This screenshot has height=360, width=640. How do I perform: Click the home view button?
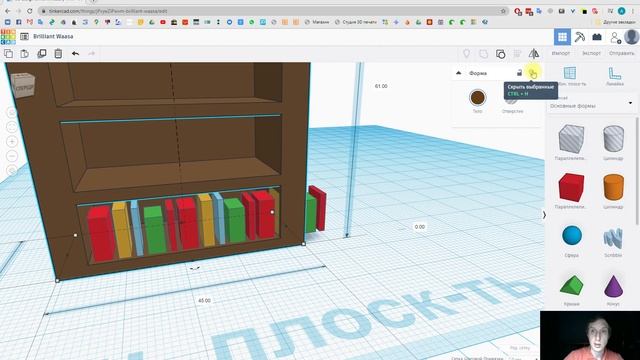(x=12, y=112)
